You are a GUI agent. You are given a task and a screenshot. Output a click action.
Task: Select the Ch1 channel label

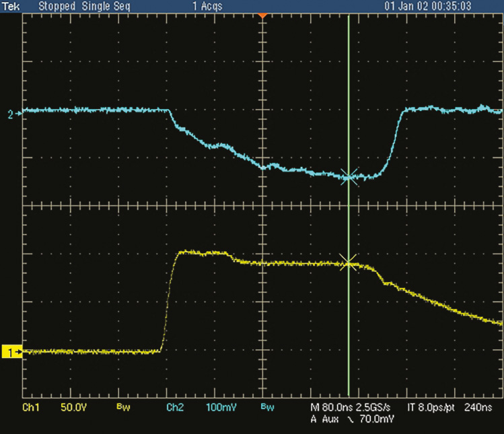click(31, 408)
